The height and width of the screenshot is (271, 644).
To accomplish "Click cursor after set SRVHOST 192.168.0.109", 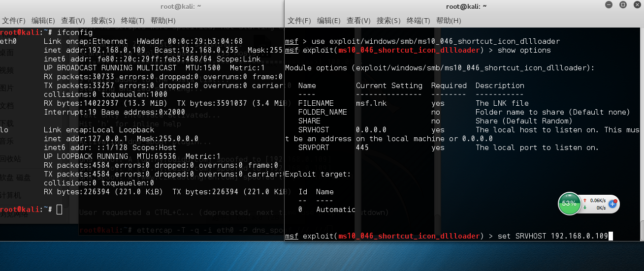I will coord(611,236).
